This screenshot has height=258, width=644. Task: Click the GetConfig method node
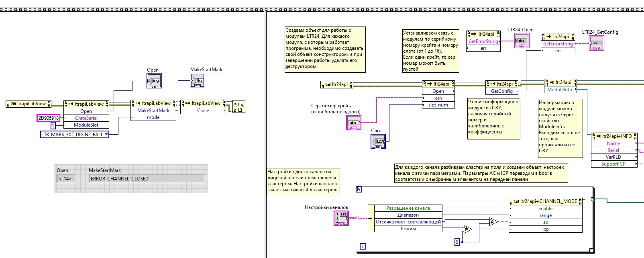501,91
